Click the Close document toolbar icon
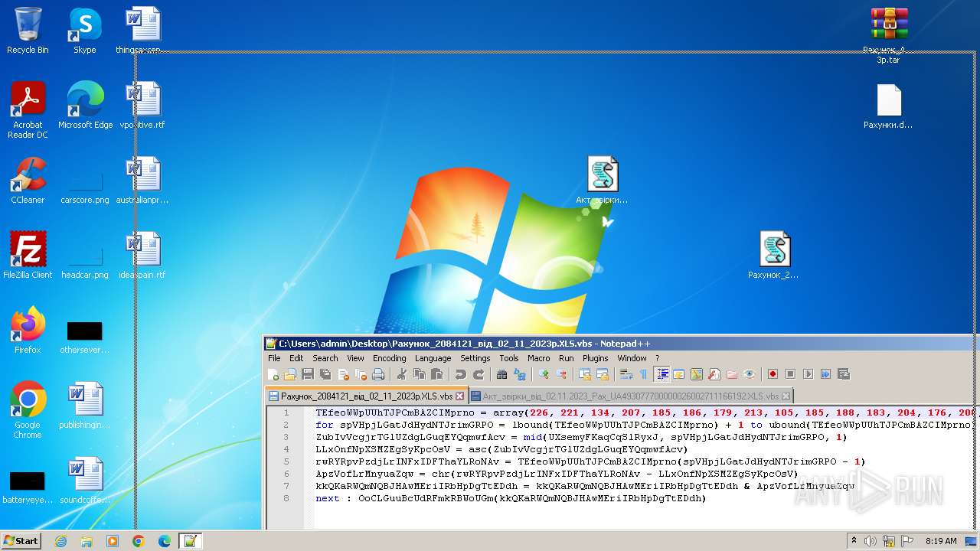 tap(344, 374)
